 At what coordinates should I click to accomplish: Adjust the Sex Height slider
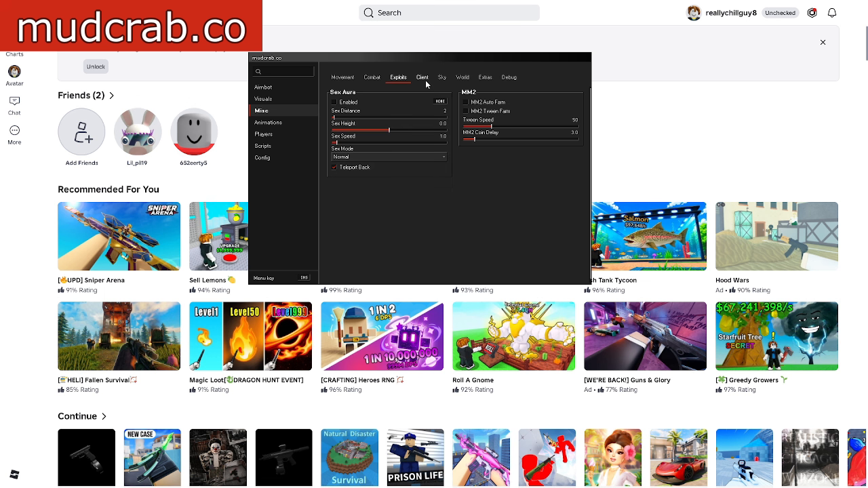(x=389, y=129)
